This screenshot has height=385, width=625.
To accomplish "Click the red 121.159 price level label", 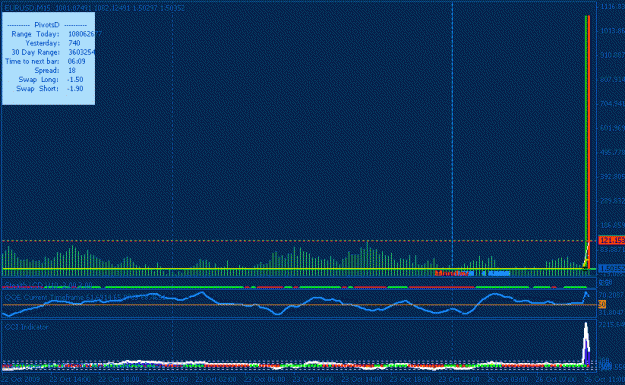I will (x=611, y=240).
